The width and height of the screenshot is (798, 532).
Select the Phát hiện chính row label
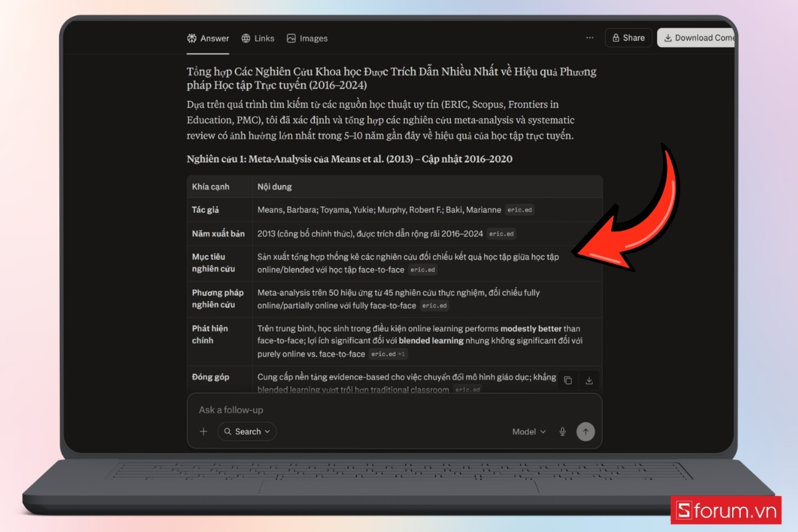click(211, 334)
